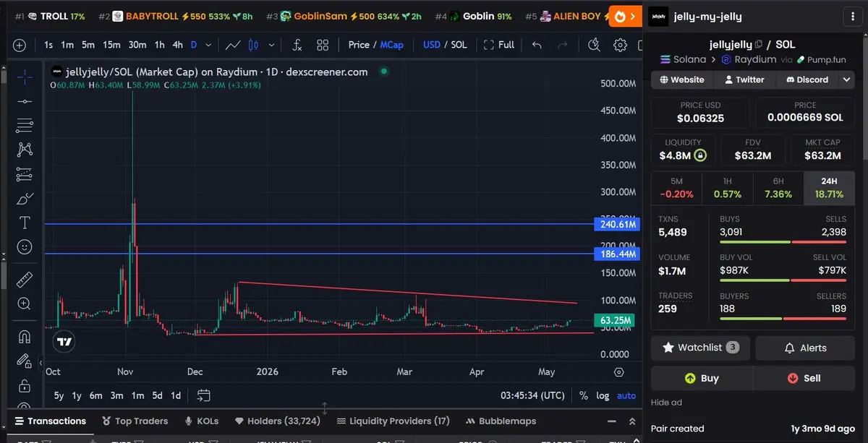
Task: Click the Hide ad link
Action: (666, 403)
